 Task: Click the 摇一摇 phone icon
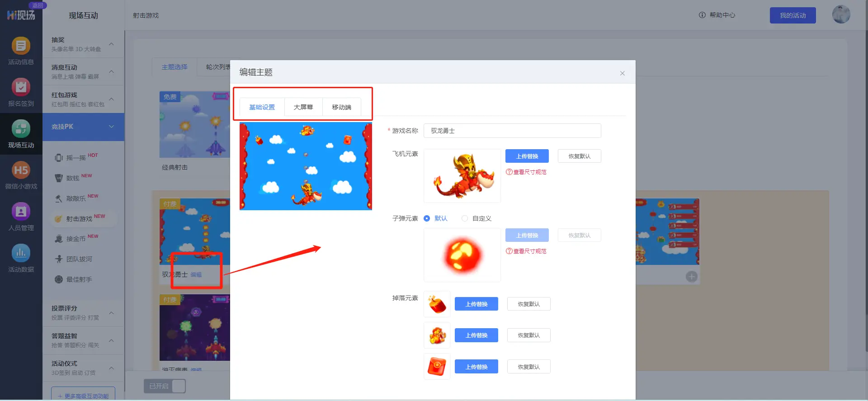point(59,158)
